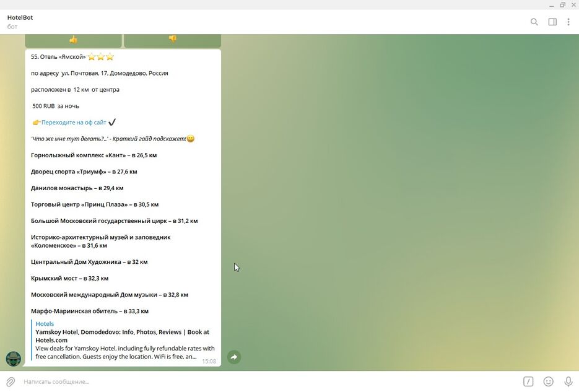Image resolution: width=579 pixels, height=392 pixels.
Task: Click 'Горнолыжный комплекс «Кант» – в 26,5 км'
Action: [x=94, y=155]
